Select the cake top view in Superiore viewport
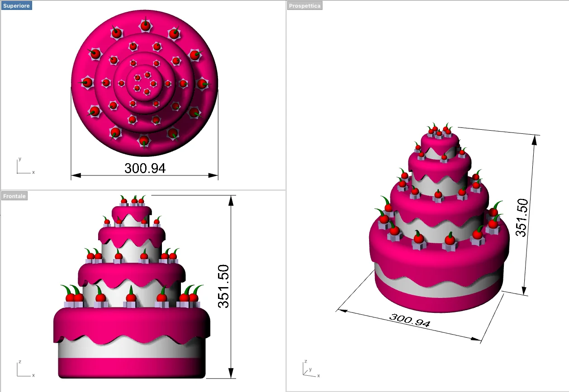This screenshot has width=569, height=392. pyautogui.click(x=145, y=83)
